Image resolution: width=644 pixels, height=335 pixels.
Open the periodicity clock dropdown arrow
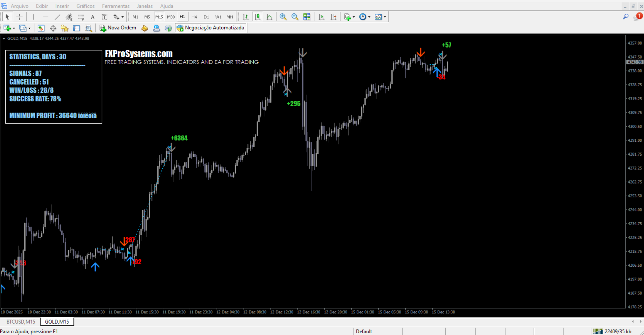pyautogui.click(x=369, y=17)
